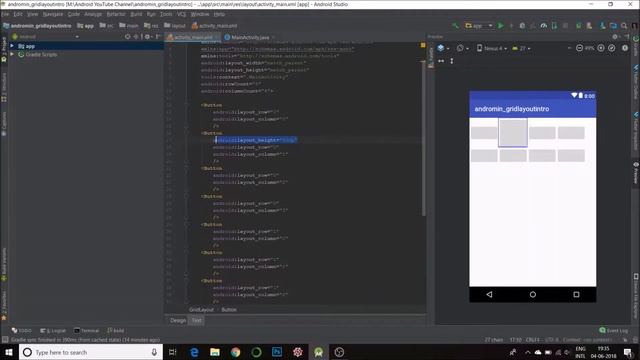Click the editor vertical scrollbar

[423, 138]
